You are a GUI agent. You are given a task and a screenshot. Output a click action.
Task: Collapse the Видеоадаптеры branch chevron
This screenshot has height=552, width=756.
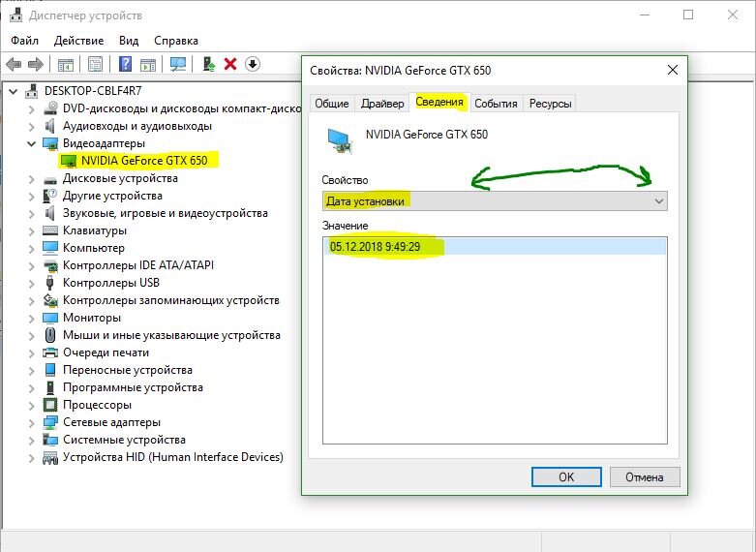(31, 143)
